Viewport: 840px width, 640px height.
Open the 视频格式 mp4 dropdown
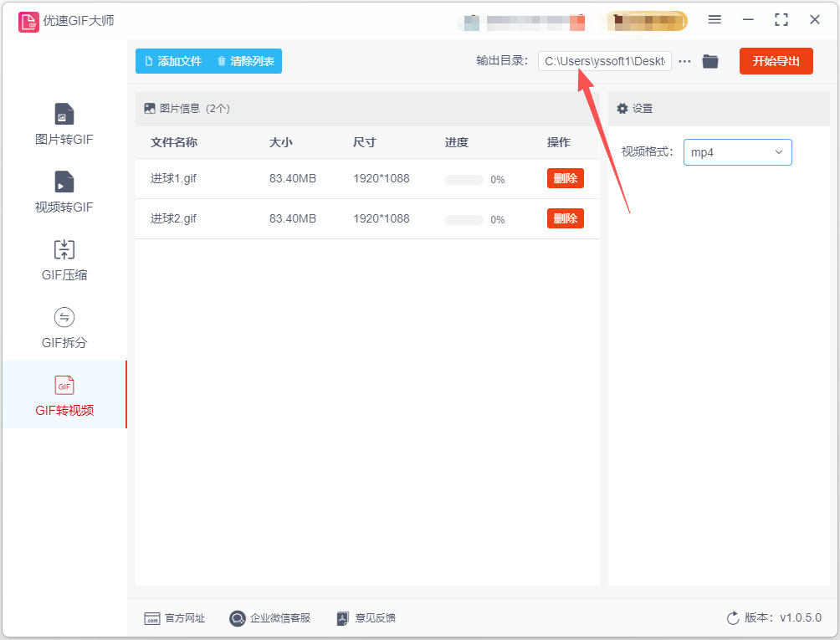[x=738, y=152]
